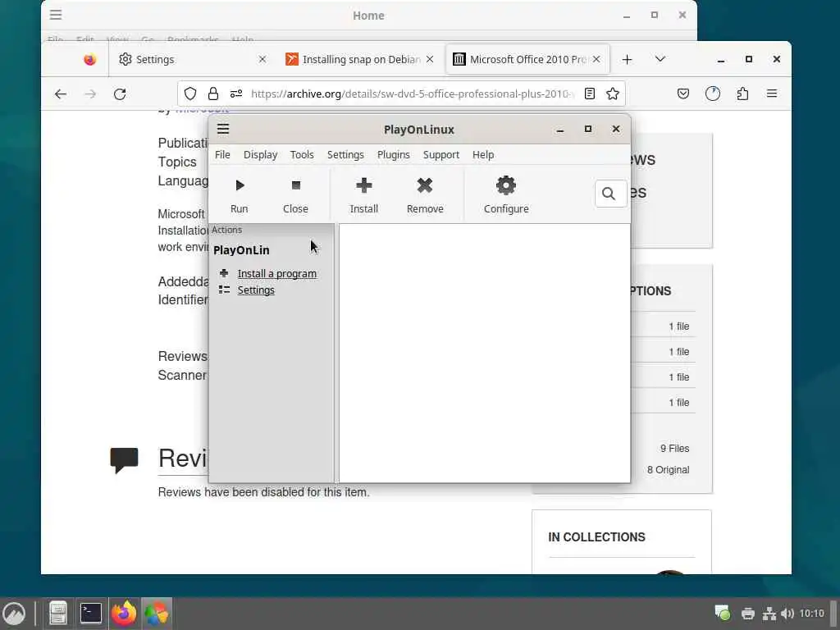Toggle Firefox reader view
Viewport: 840px width, 630px height.
(x=589, y=94)
